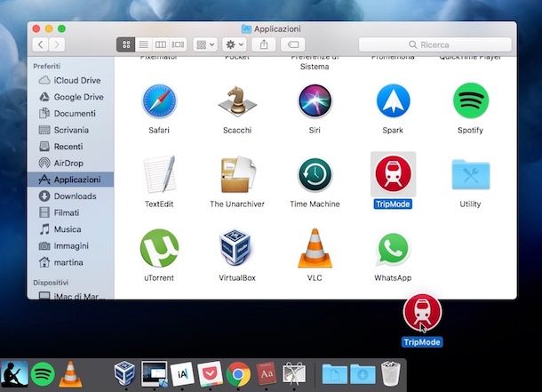Viewport: 542px width, 392px height.
Task: Open the Downloads folder stack in Dock
Action: click(363, 374)
